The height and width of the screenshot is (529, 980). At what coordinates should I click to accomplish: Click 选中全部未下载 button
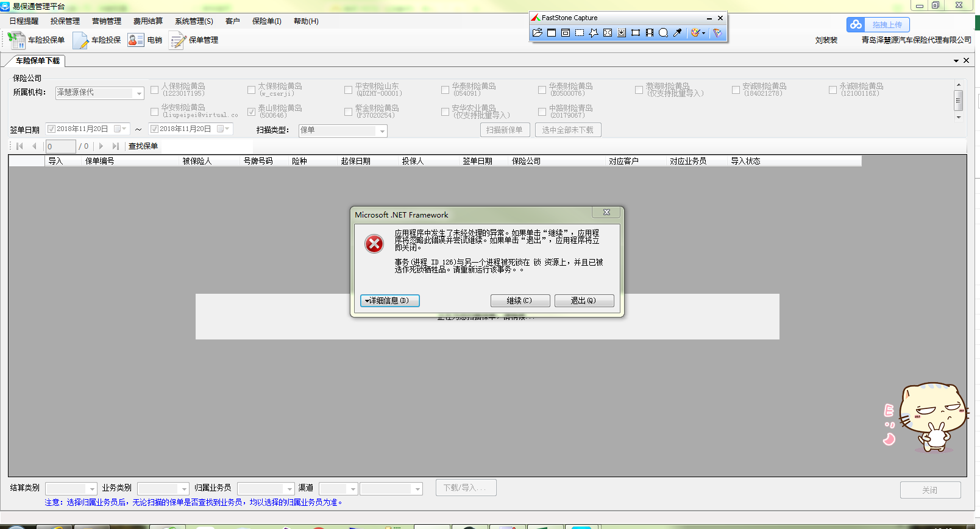coord(568,130)
